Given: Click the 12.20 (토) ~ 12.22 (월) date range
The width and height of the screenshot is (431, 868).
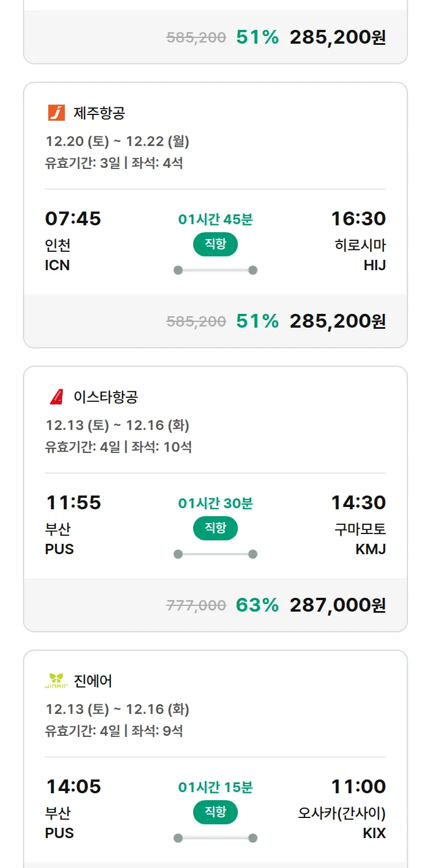Looking at the screenshot, I should click(x=117, y=141).
